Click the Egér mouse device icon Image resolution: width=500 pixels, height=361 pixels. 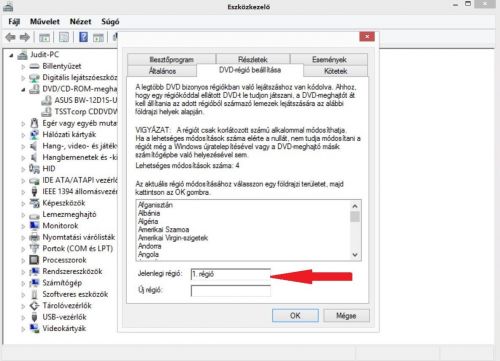tap(34, 123)
